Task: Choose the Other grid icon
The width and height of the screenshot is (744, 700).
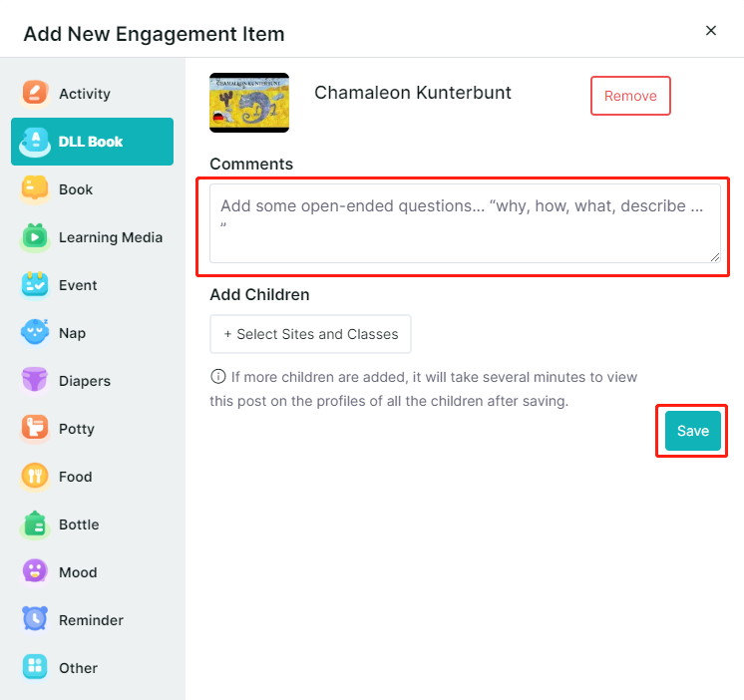Action: 35,667
